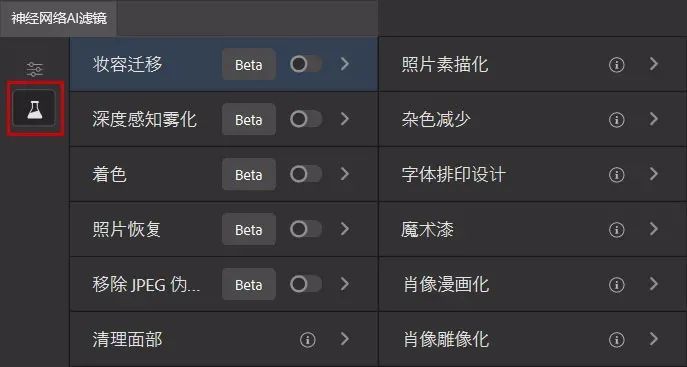Click info icon for 肖像漫画化
Screen dimensions: 687x367
[x=616, y=285]
